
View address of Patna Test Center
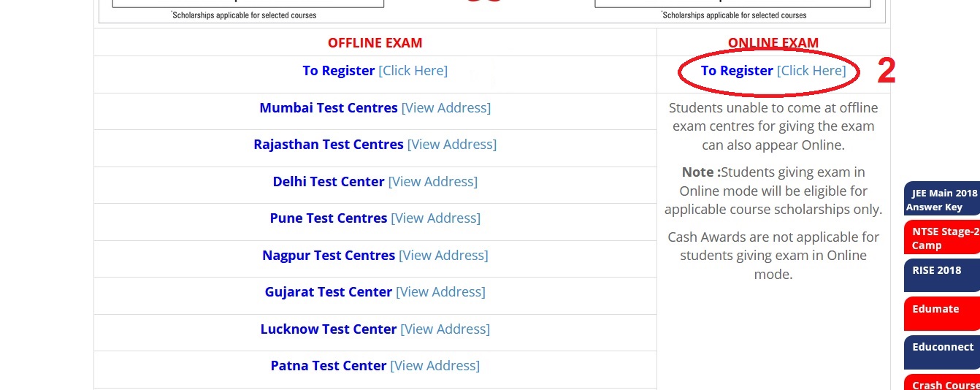pyautogui.click(x=435, y=366)
